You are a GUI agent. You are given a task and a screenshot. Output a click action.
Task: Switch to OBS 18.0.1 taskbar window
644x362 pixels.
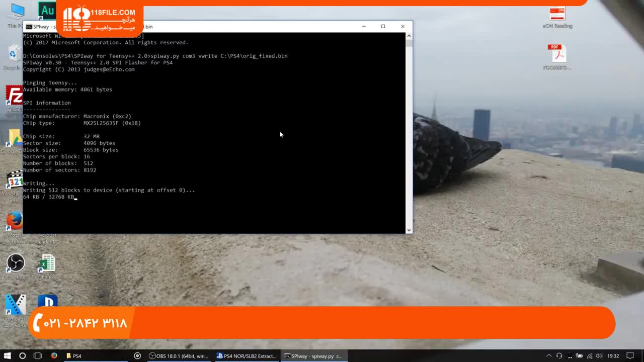[x=179, y=356]
